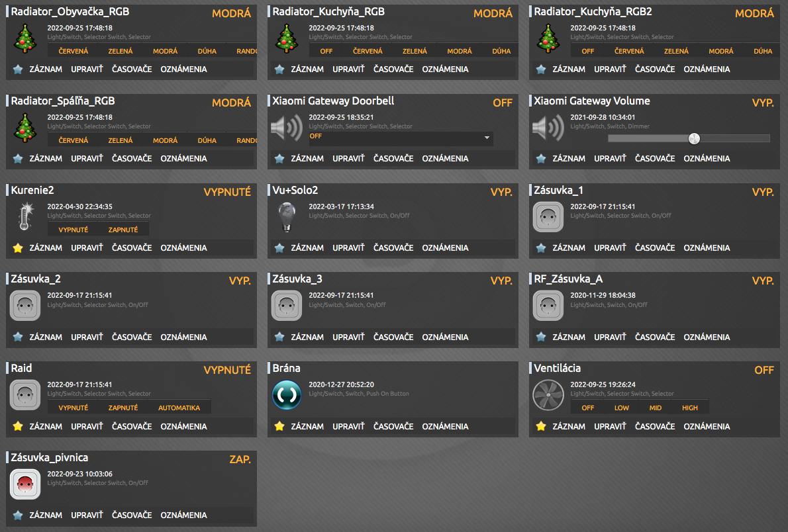Open ZÁZNAM for Radiator_Obyvačka_RGB

[x=46, y=69]
